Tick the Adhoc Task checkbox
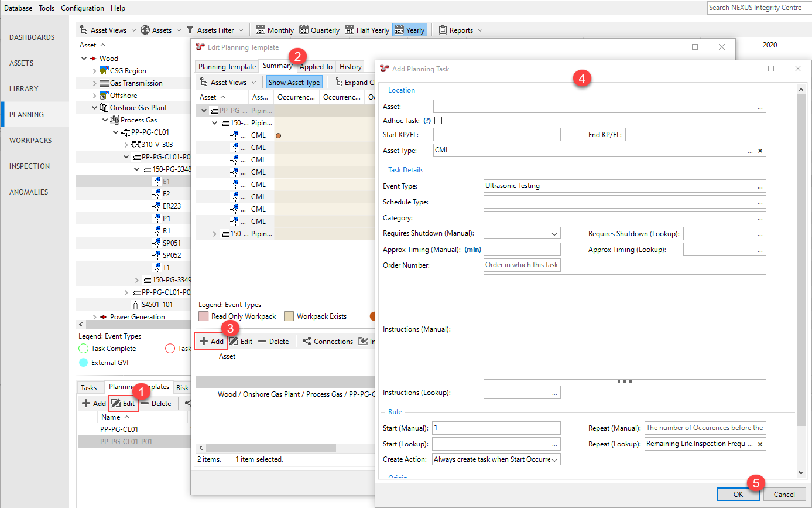Screen dimensions: 812x508 (x=438, y=121)
